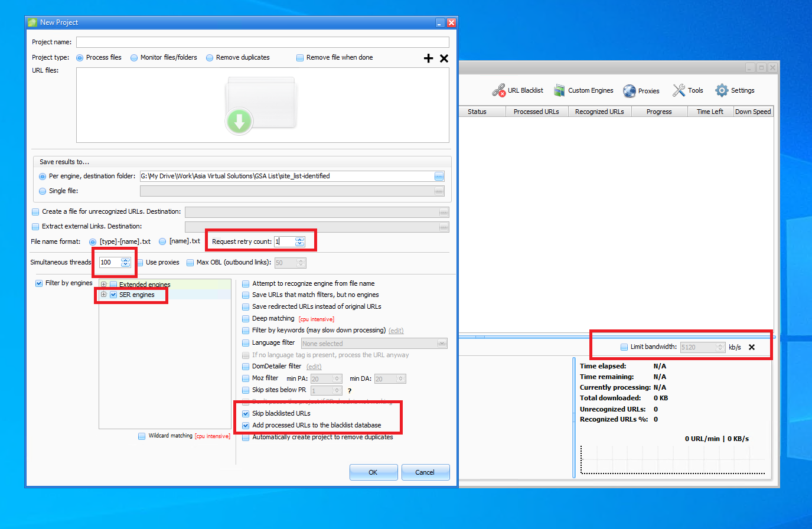Click OK to create the project
The image size is (812, 529).
tap(373, 472)
